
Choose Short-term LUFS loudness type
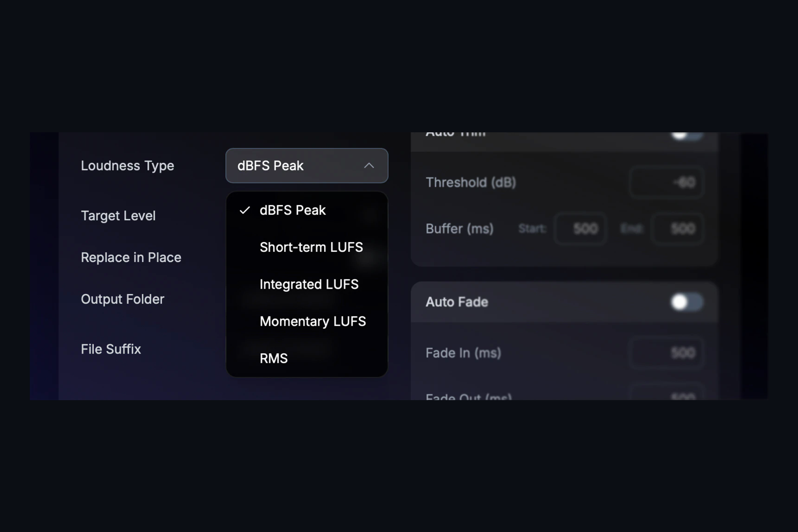307,247
